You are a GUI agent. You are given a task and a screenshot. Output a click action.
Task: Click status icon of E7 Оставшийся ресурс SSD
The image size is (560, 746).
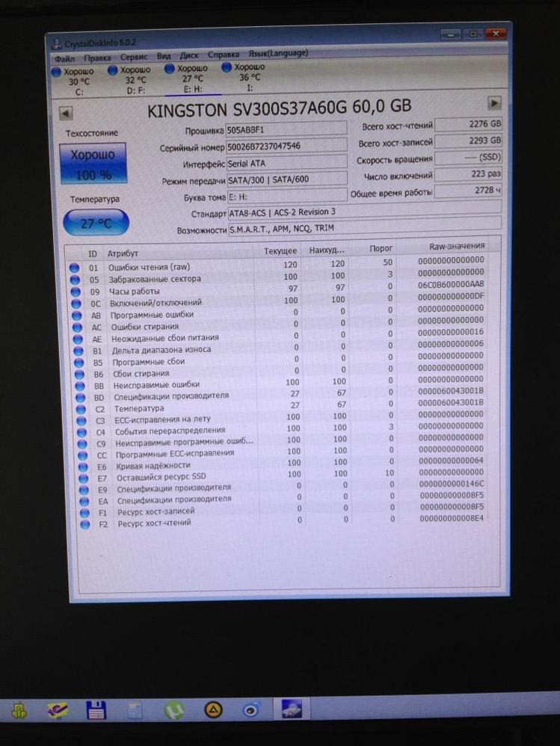click(83, 478)
